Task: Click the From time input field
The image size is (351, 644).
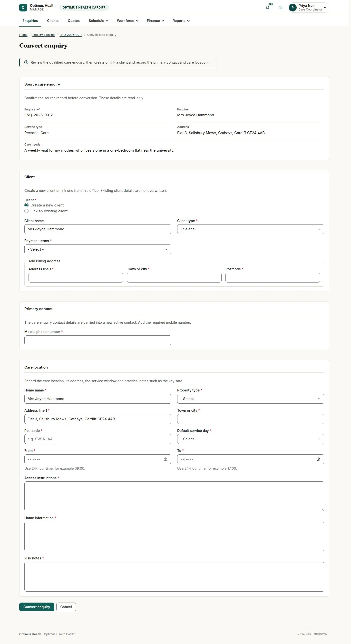Action: (98, 459)
